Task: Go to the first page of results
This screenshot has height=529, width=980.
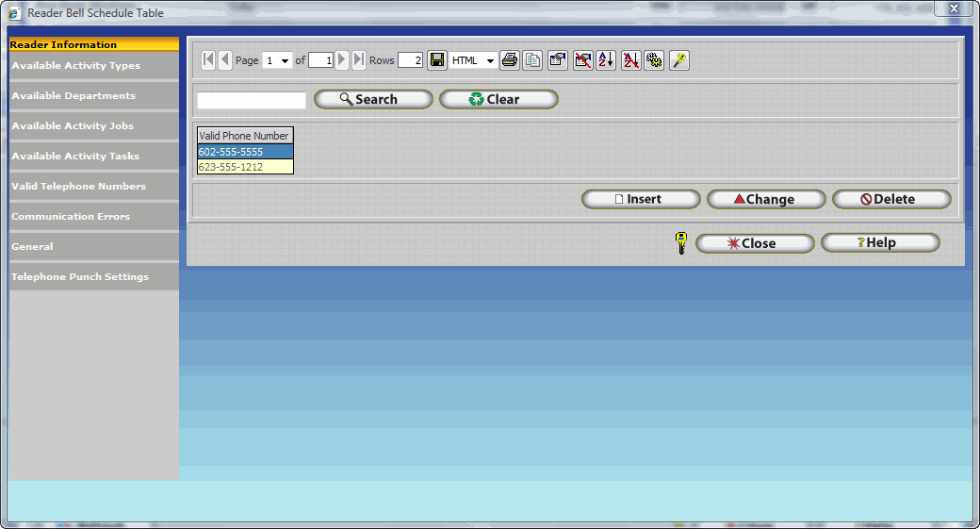Action: pos(208,60)
